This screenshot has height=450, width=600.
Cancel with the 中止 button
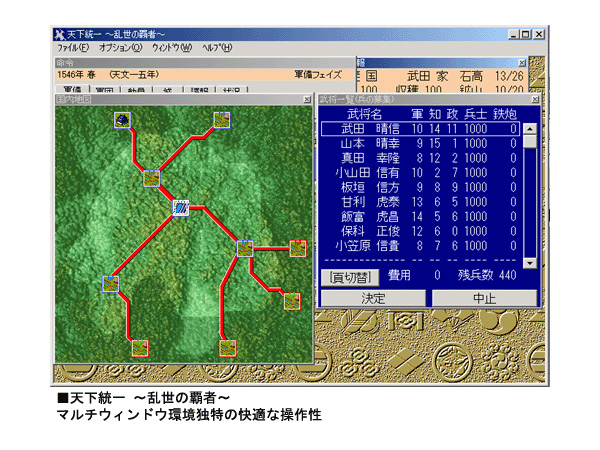pos(484,298)
